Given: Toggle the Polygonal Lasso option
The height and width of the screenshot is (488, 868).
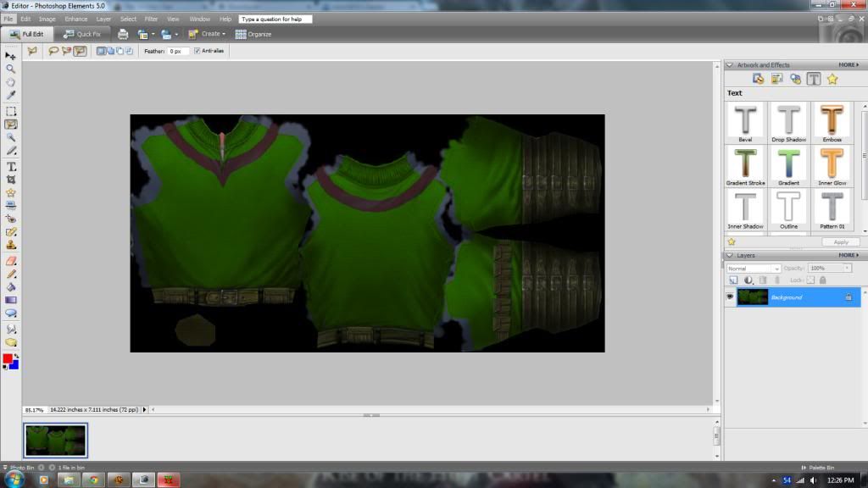Looking at the screenshot, I should coord(80,51).
